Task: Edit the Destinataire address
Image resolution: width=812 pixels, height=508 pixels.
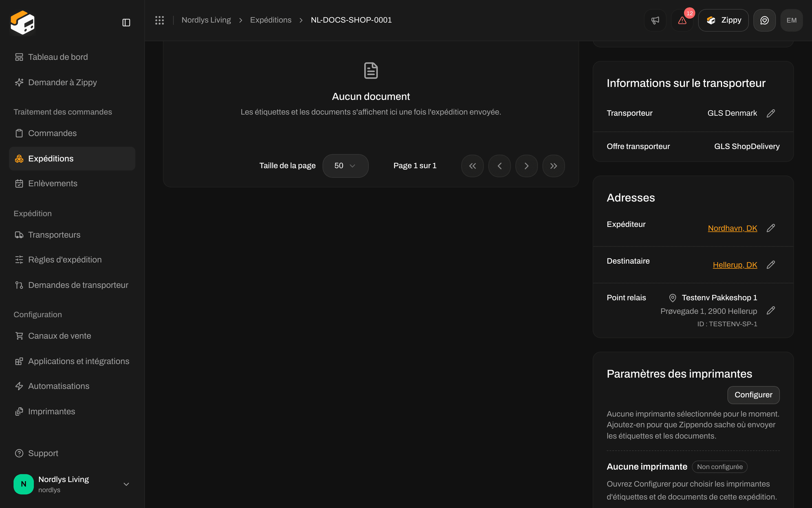Action: pyautogui.click(x=771, y=265)
